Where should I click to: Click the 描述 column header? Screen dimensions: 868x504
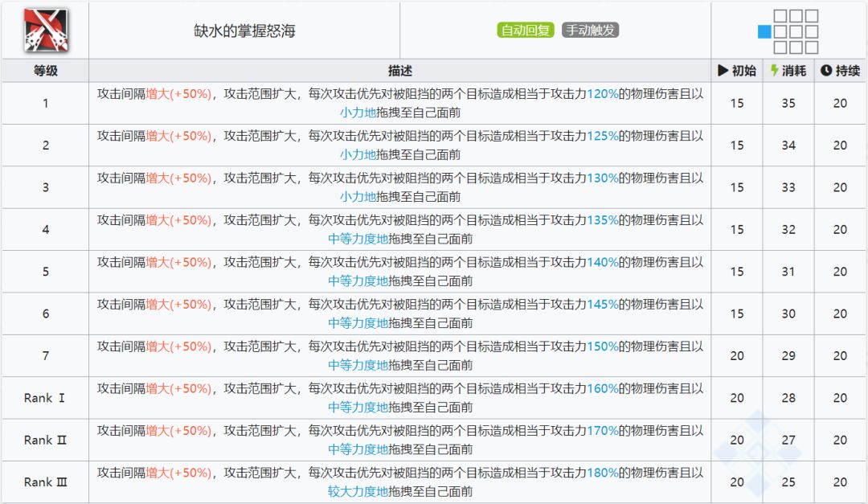399,71
